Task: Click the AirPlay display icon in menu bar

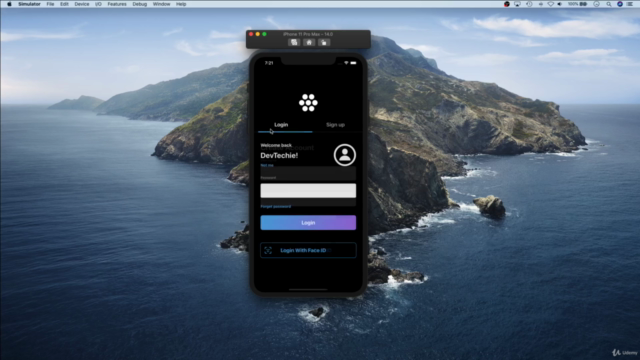Action: [x=517, y=4]
